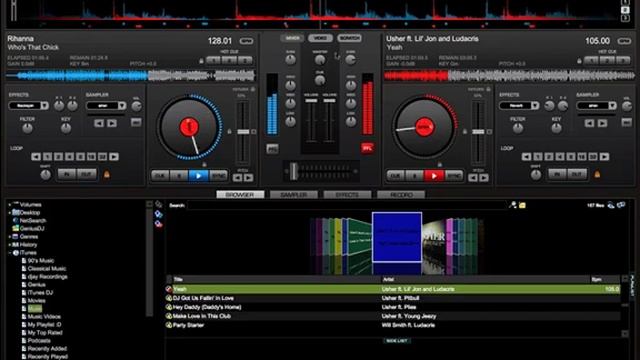Expand the History tree node
This screenshot has width=640, height=360.
click(10, 245)
